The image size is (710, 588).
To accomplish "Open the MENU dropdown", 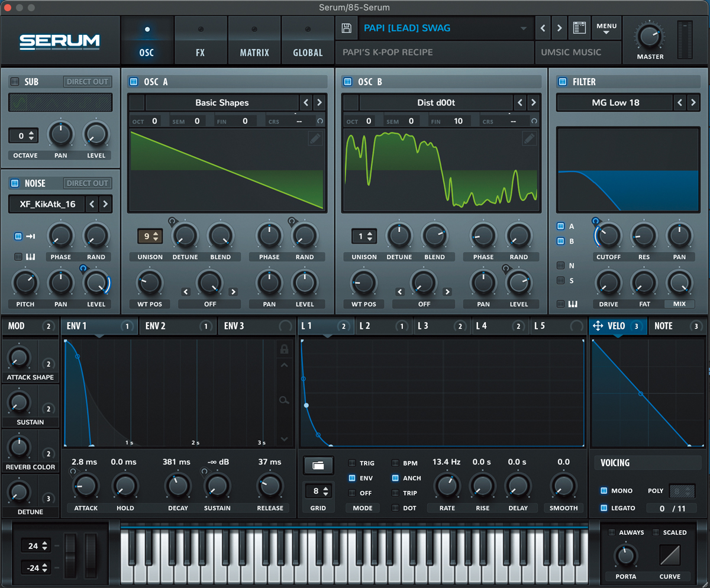I will tap(606, 28).
